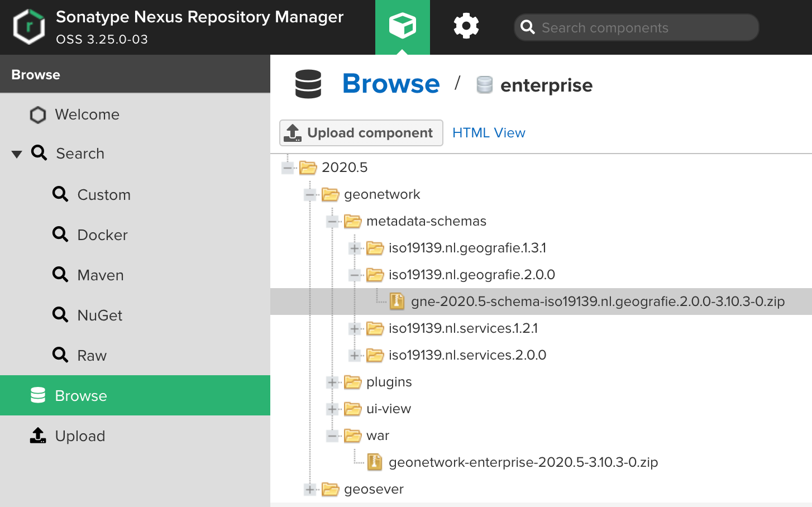Select the 2020.5 tree node

345,168
